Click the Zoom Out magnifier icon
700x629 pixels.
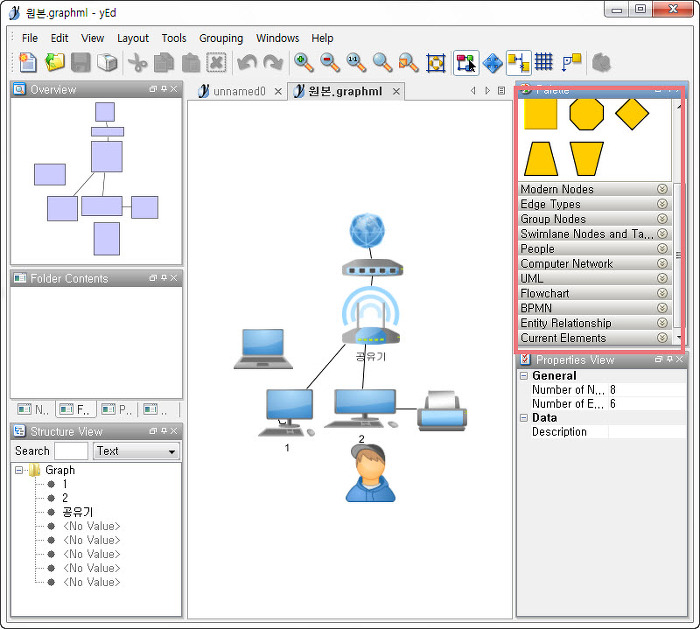coord(330,63)
